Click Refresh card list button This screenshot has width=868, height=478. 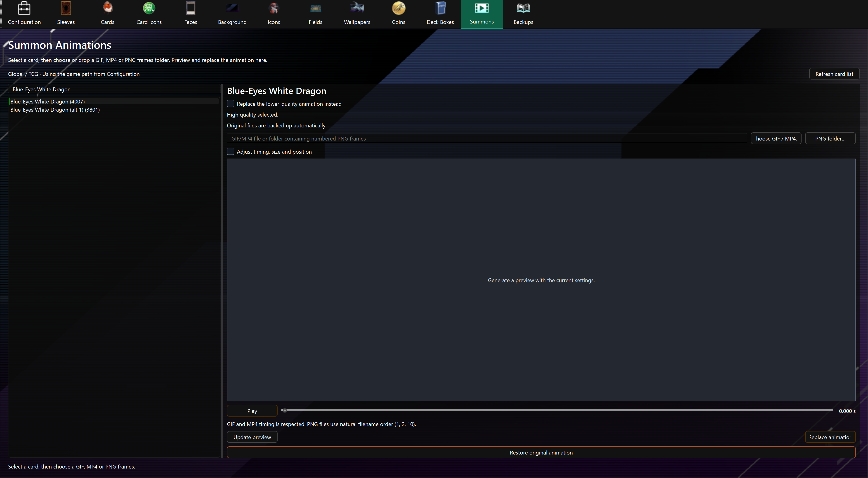click(x=834, y=74)
